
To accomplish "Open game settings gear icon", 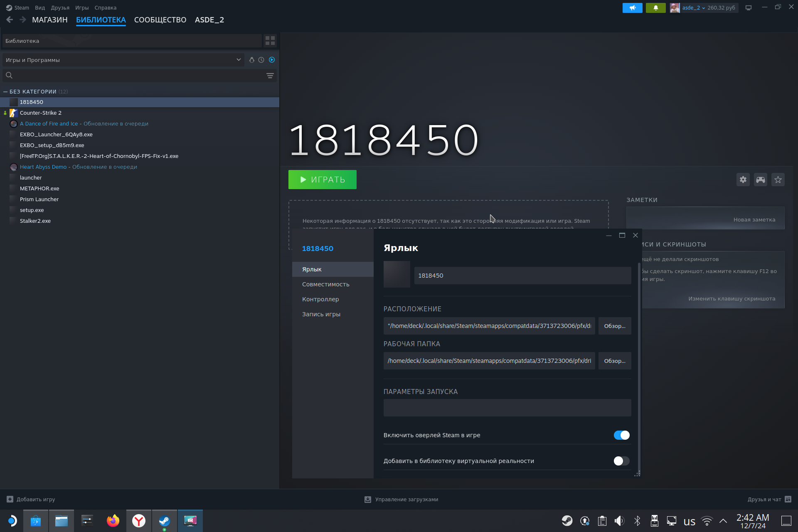I will (743, 180).
